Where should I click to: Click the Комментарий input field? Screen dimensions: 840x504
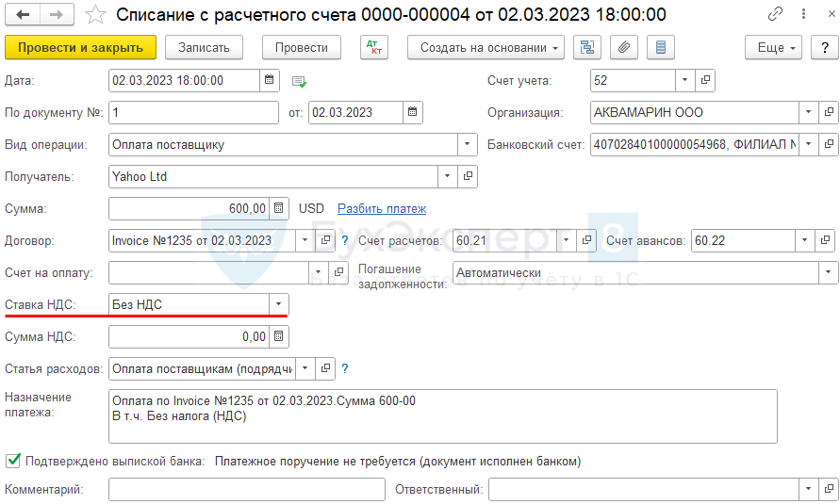click(246, 489)
